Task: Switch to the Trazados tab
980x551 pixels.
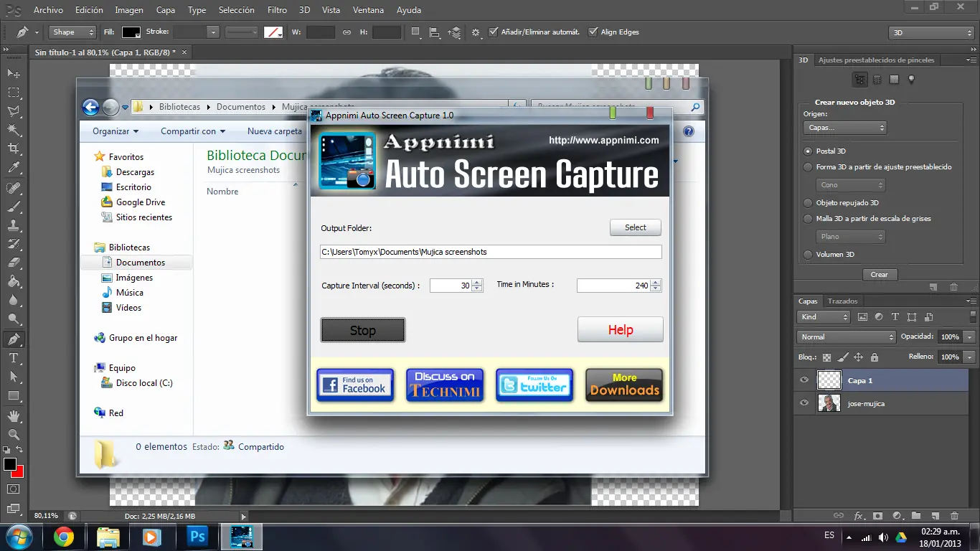Action: pyautogui.click(x=842, y=301)
